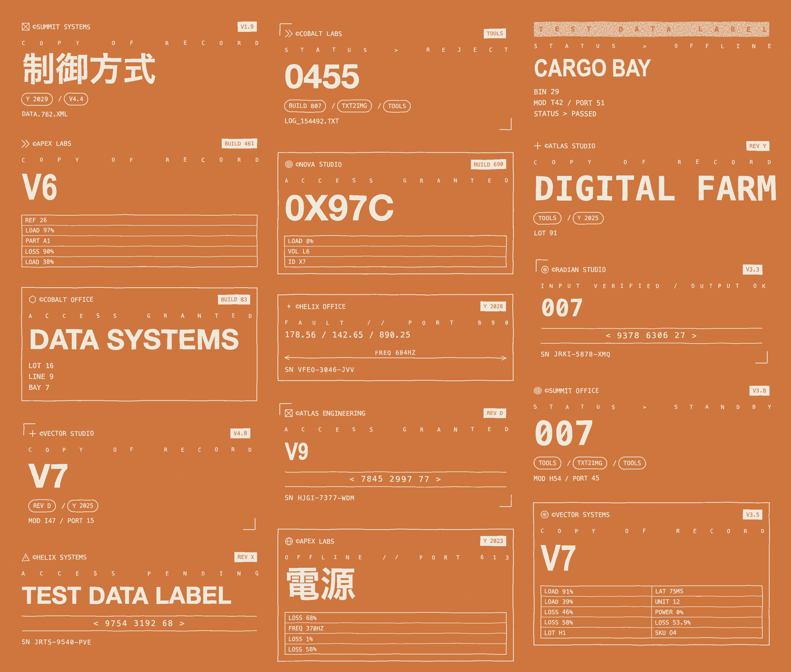
Task: Click the double-chevron icon beside Cobalt Labs
Action: 288,34
